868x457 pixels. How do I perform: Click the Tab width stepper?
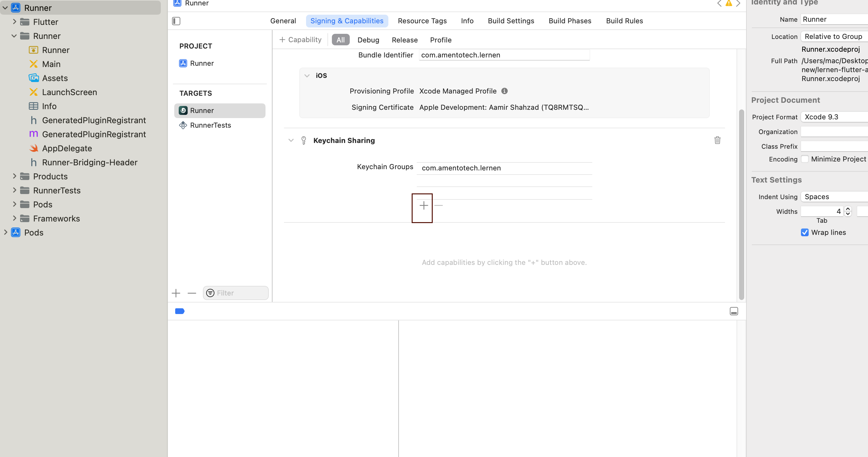click(848, 211)
